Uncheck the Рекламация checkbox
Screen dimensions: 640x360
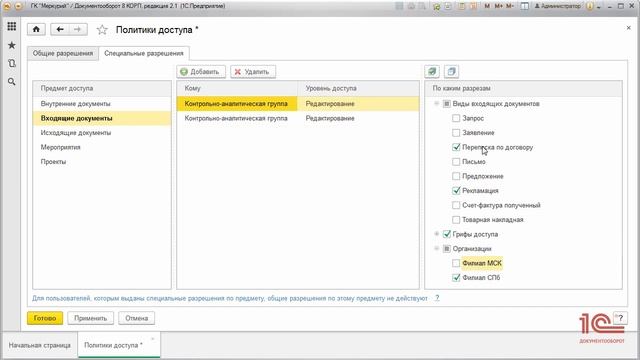[x=456, y=191]
